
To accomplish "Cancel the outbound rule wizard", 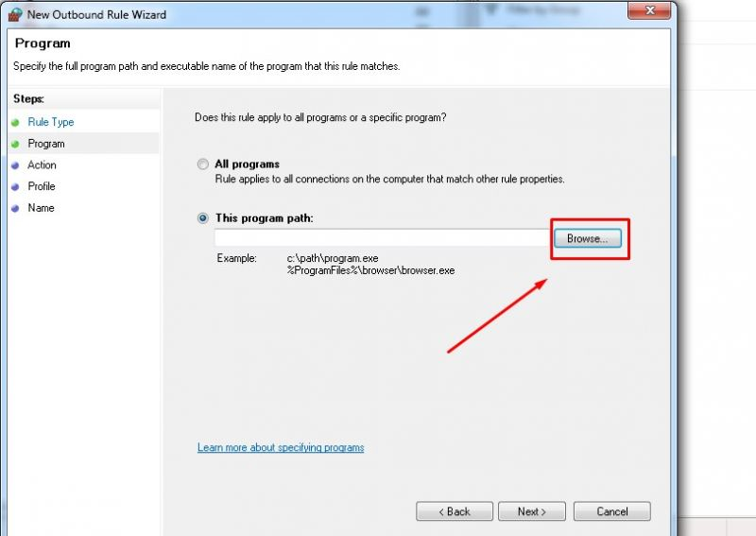I will pyautogui.click(x=612, y=511).
